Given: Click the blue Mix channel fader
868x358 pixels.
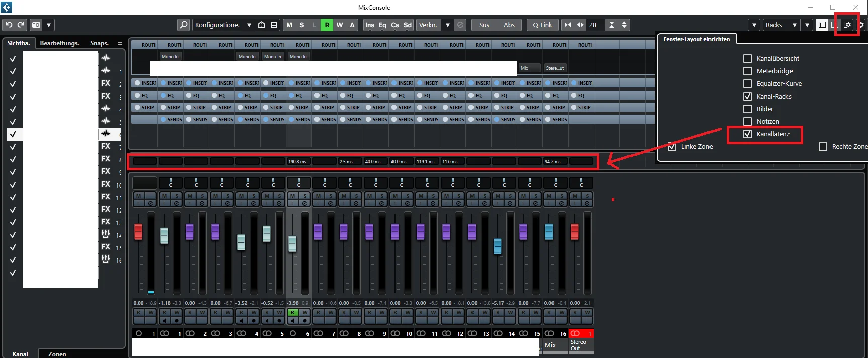Looking at the screenshot, I should coord(548,232).
